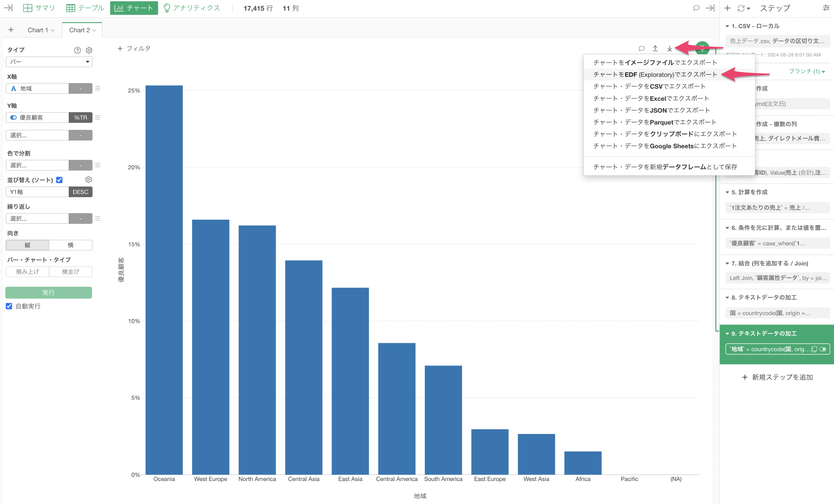834x504 pixels.
Task: Open Chart 1 tab chevron menu
Action: pyautogui.click(x=53, y=30)
